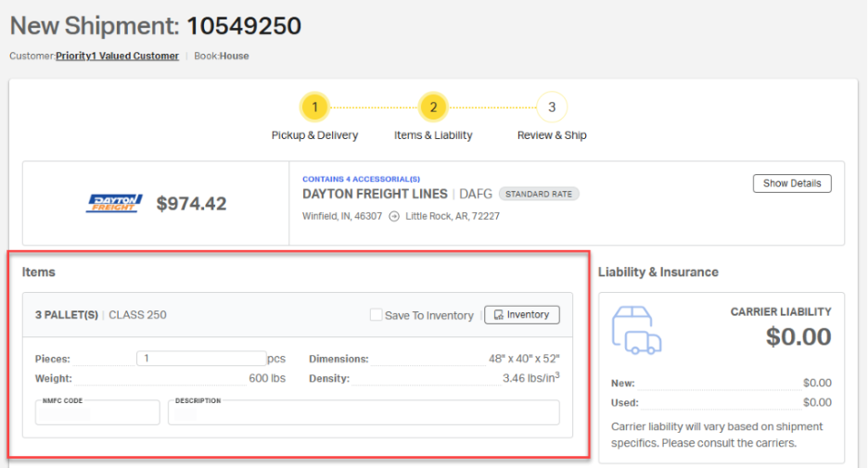
Task: Click the 3 Pallet(s) item header
Action: pos(67,315)
